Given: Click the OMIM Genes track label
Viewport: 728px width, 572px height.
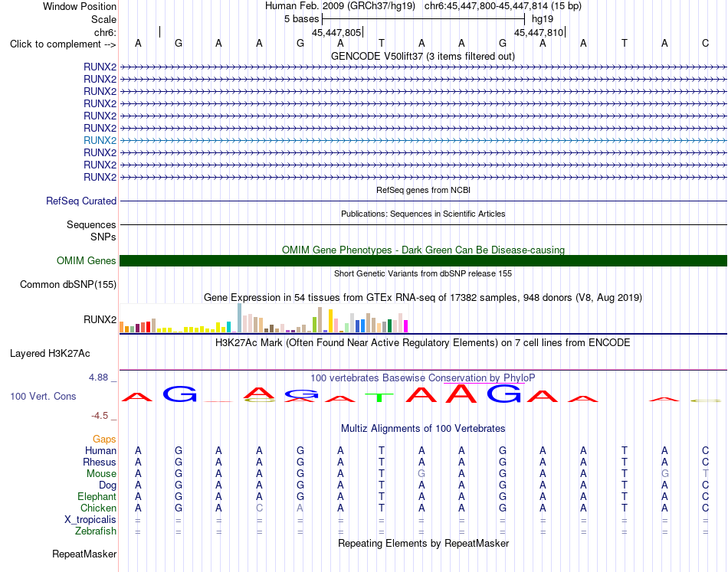Looking at the screenshot, I should click(87, 260).
